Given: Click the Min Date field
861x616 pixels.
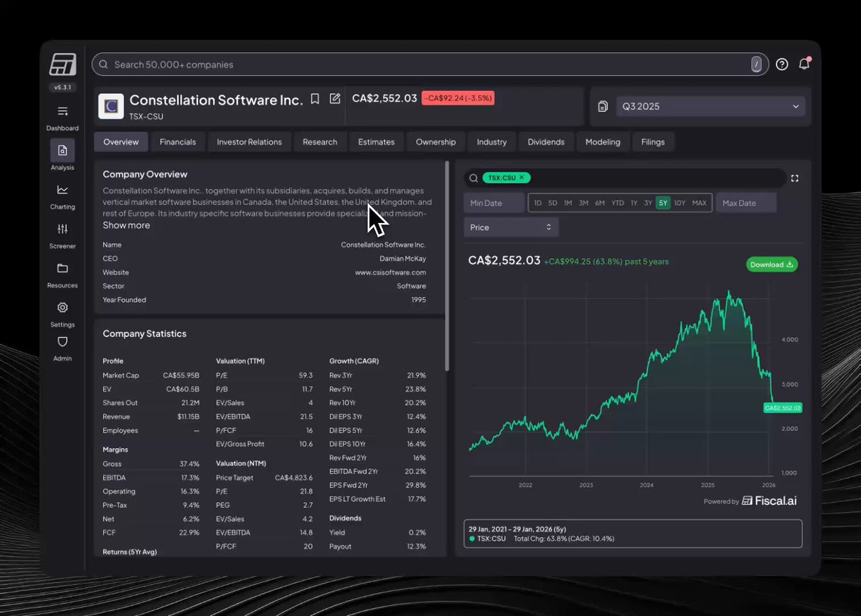Looking at the screenshot, I should point(494,203).
